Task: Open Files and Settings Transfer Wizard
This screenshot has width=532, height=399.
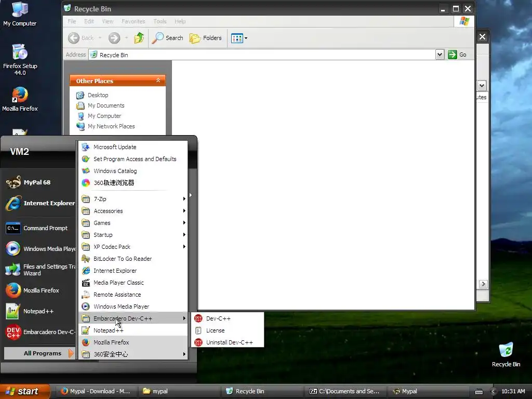Action: click(x=39, y=270)
